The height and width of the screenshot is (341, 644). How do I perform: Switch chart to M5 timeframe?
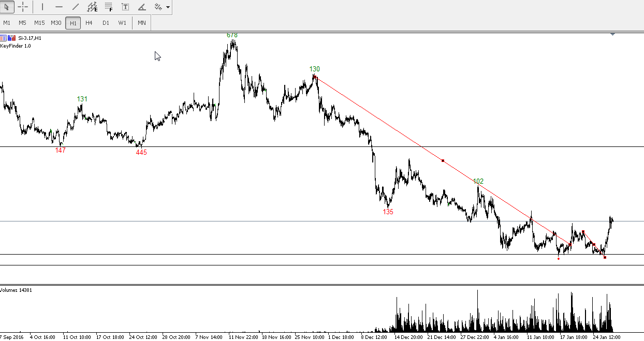coord(22,23)
